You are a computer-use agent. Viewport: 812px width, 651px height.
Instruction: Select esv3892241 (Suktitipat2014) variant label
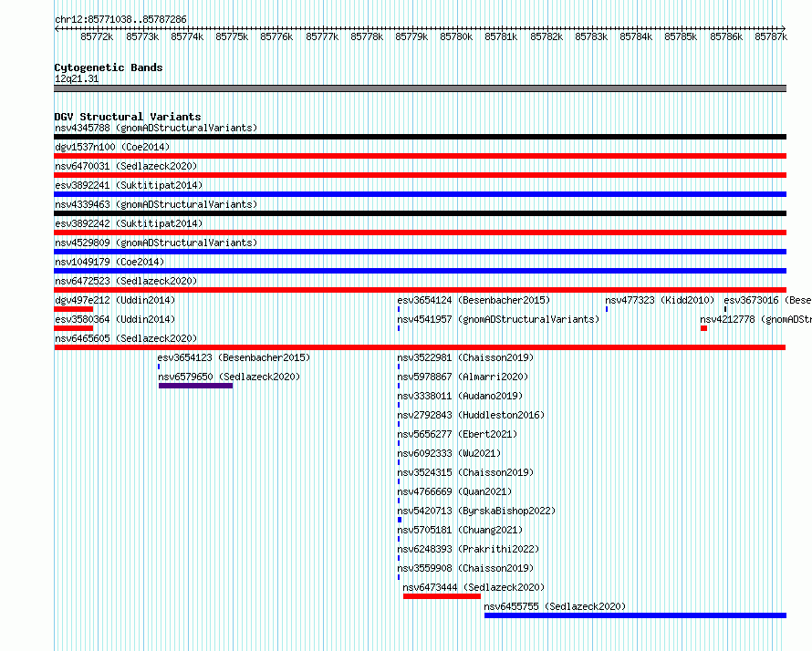[129, 185]
